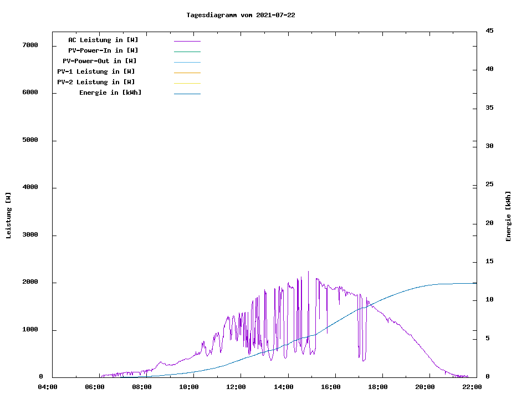This screenshot has width=532, height=399.
Task: Click the light blue PV-Power-Out line sample
Action: pos(187,62)
